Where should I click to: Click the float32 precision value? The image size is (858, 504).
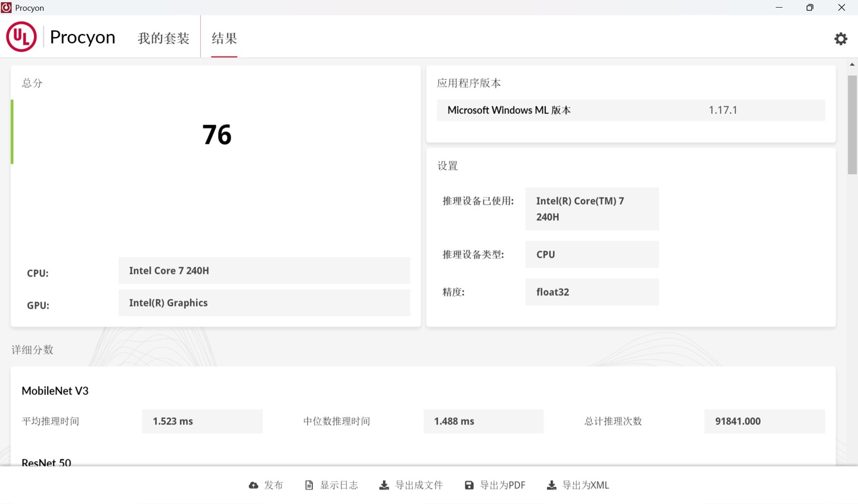[x=591, y=292]
